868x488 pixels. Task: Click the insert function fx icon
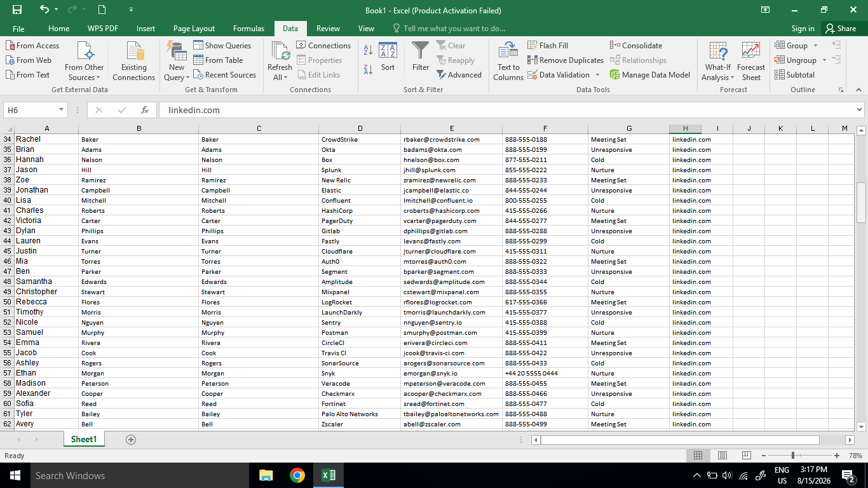145,110
